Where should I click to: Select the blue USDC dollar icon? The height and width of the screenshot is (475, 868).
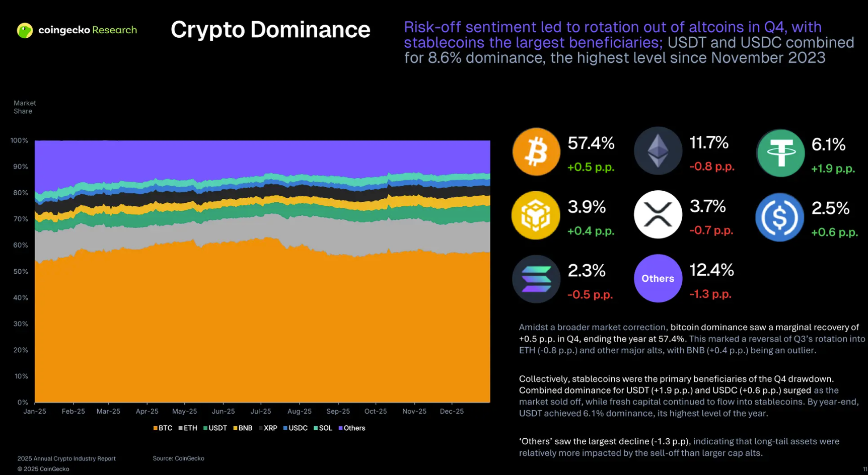[x=779, y=217]
